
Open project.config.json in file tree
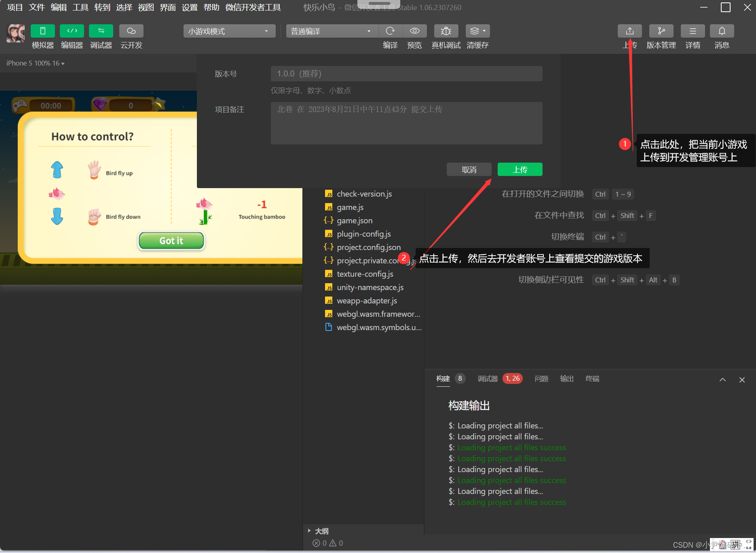pyautogui.click(x=368, y=247)
